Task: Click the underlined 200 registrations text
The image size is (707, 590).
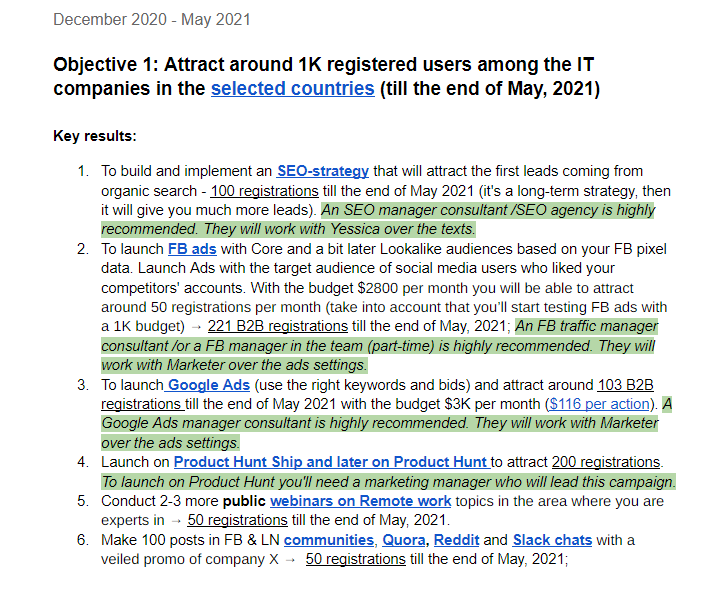Action: (x=606, y=462)
